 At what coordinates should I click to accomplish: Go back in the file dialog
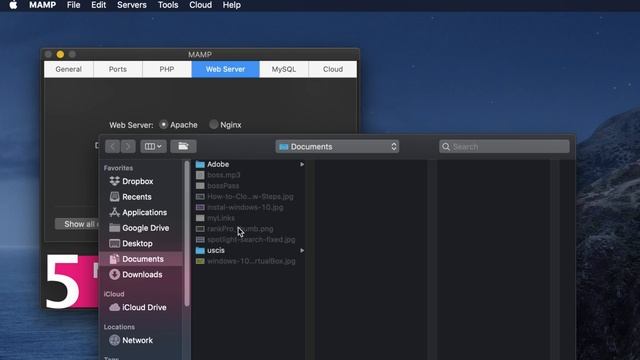tap(113, 146)
